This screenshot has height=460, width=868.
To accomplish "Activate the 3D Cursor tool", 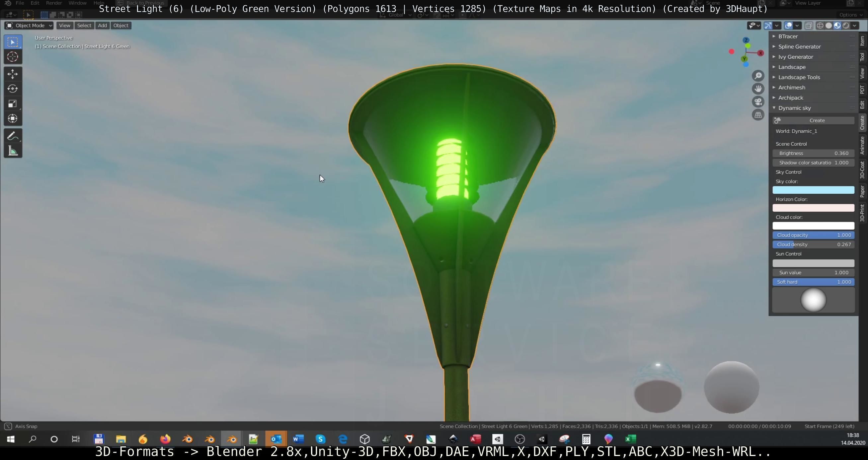I will [13, 57].
